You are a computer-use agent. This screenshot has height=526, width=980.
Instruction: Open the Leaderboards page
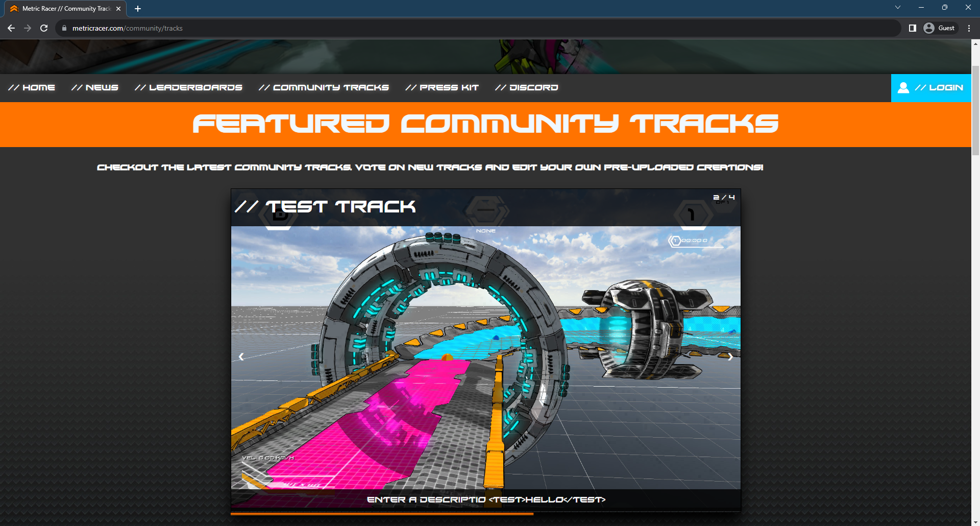[188, 88]
